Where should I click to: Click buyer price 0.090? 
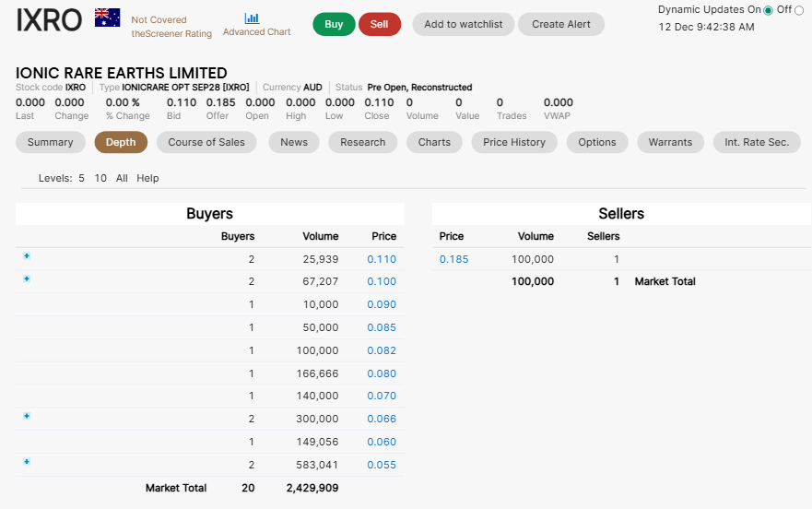coord(382,305)
